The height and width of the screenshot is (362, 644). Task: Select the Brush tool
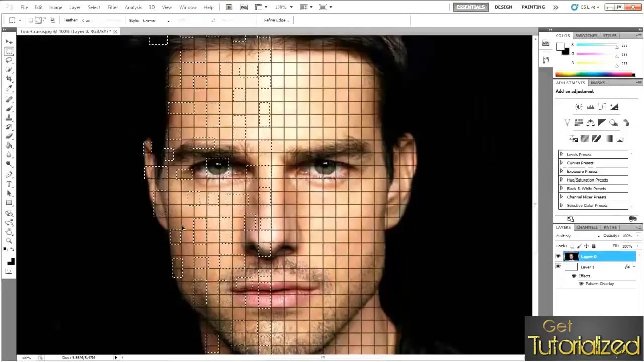click(x=9, y=109)
